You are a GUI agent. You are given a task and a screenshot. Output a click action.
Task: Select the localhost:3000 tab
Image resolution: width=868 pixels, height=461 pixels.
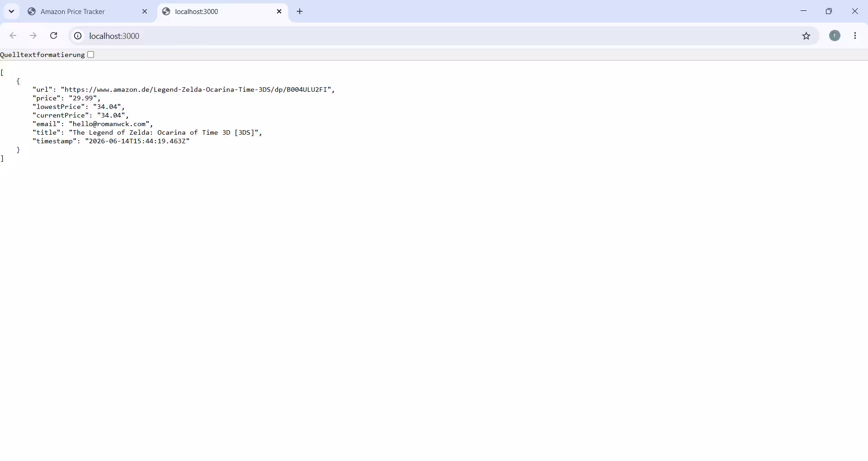pyautogui.click(x=222, y=12)
